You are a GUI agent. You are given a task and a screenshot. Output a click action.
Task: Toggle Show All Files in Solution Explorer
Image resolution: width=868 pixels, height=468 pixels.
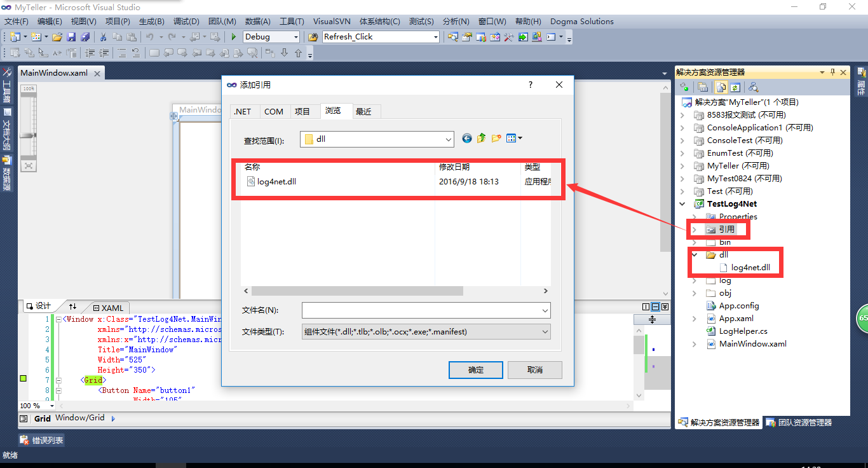pos(722,87)
